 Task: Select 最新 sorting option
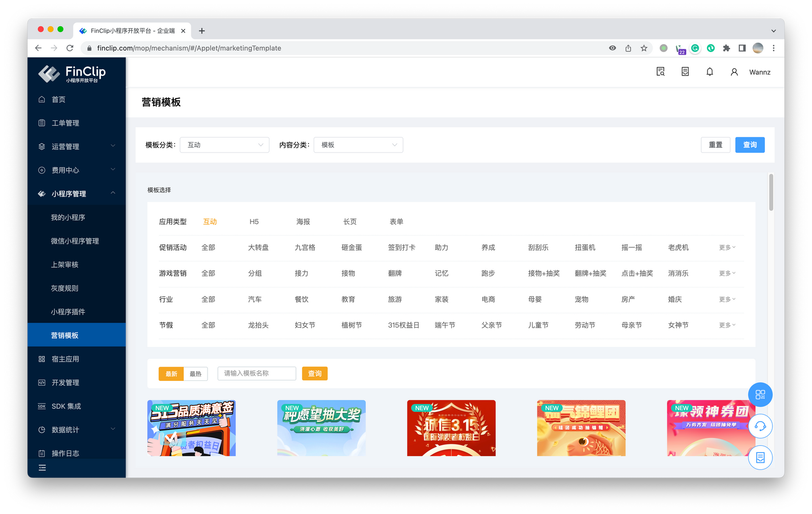[x=171, y=373]
